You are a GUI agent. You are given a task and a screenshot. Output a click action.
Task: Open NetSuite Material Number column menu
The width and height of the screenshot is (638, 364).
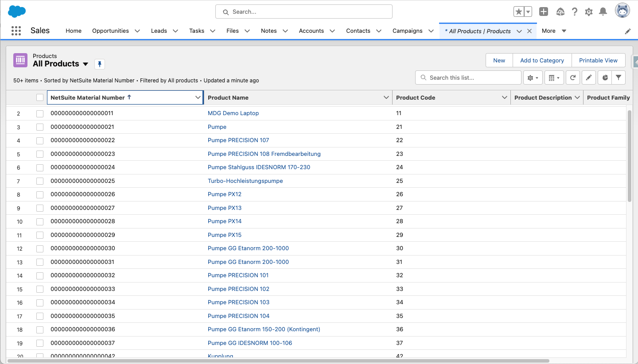click(x=198, y=97)
